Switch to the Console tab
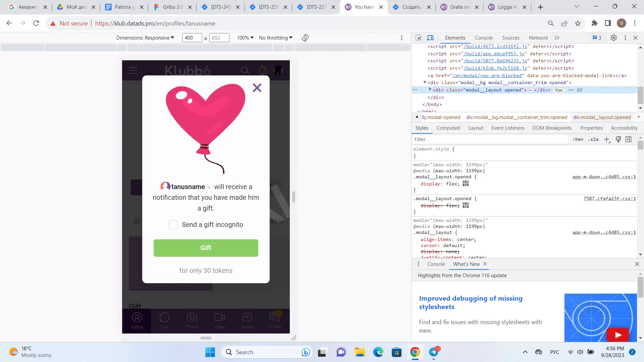Screen dimensions: 644x362 tap(483, 38)
